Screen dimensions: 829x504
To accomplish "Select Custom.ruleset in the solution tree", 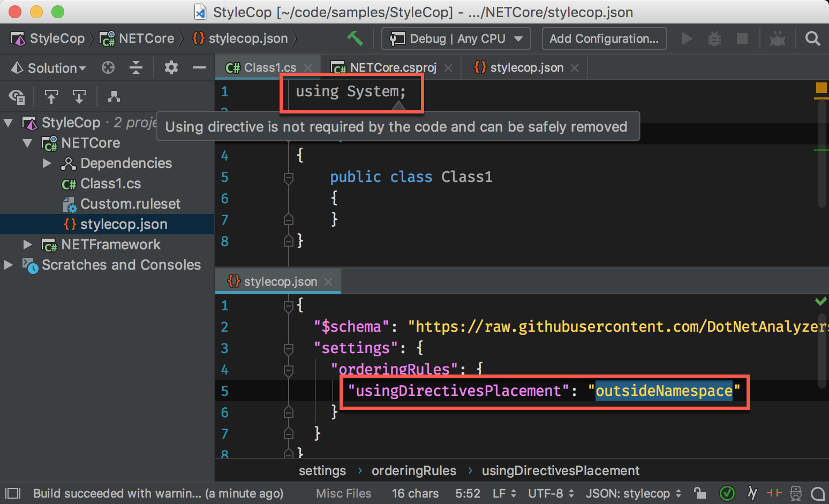I will point(122,204).
